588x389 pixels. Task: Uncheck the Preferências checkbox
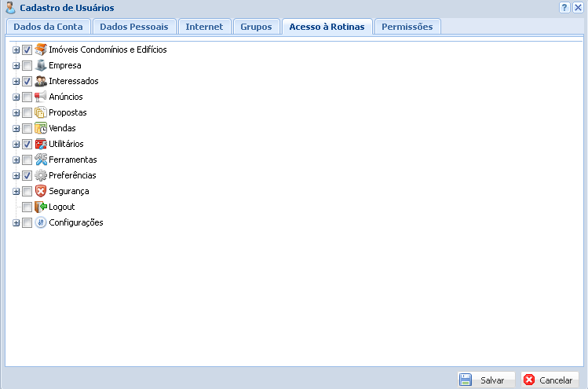click(27, 175)
